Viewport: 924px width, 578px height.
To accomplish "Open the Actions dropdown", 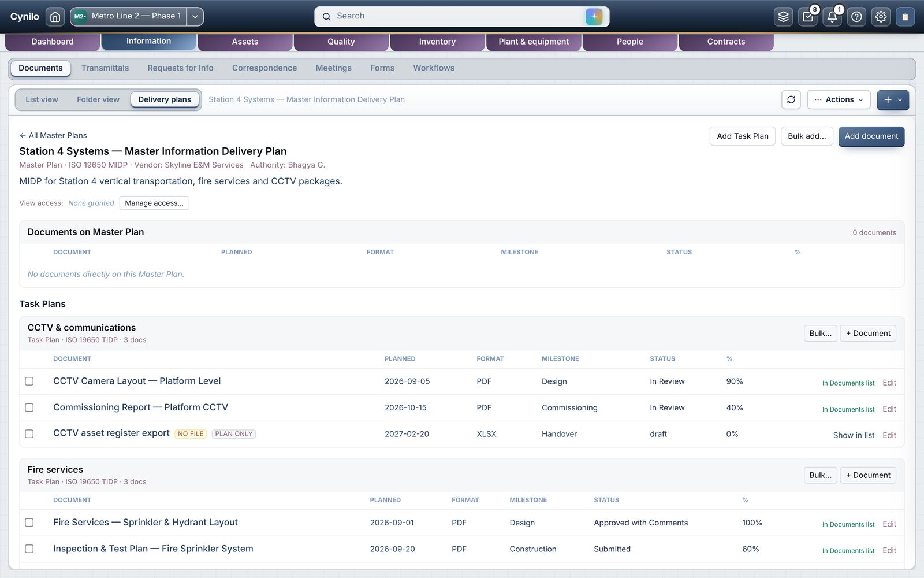I will click(x=839, y=99).
